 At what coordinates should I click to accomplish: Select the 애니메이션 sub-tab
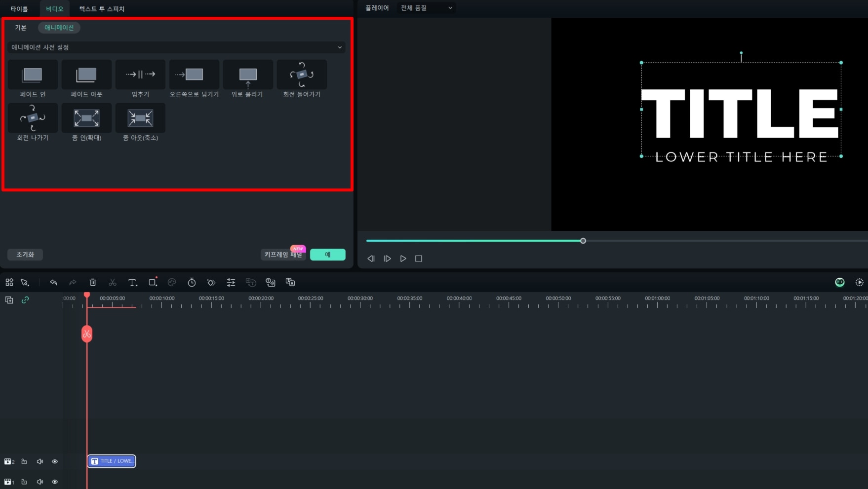59,28
